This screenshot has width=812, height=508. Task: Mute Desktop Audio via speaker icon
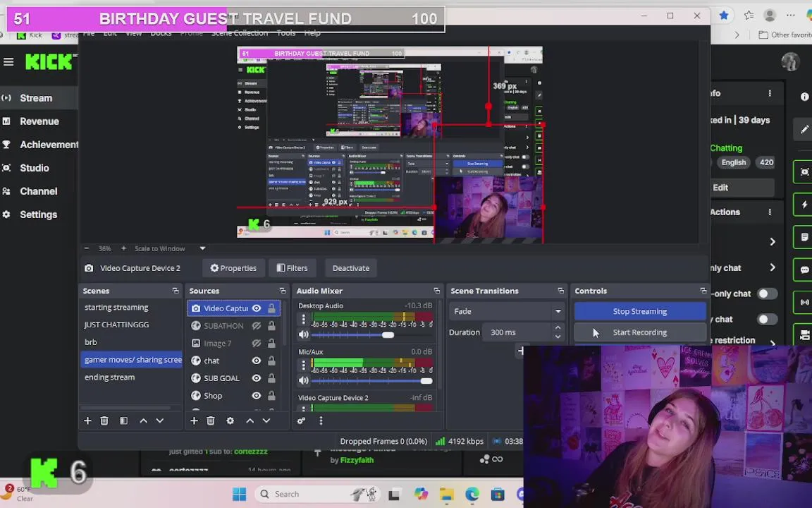coord(304,335)
